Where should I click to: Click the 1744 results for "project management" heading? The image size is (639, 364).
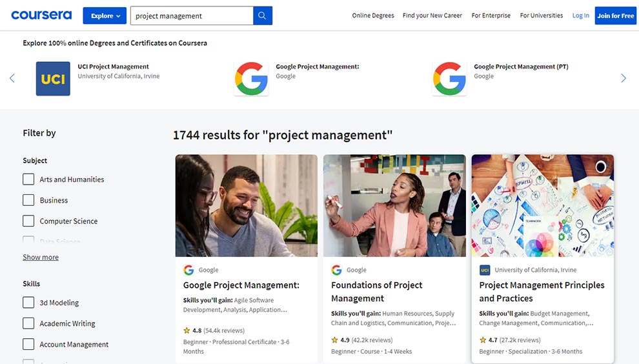[283, 135]
